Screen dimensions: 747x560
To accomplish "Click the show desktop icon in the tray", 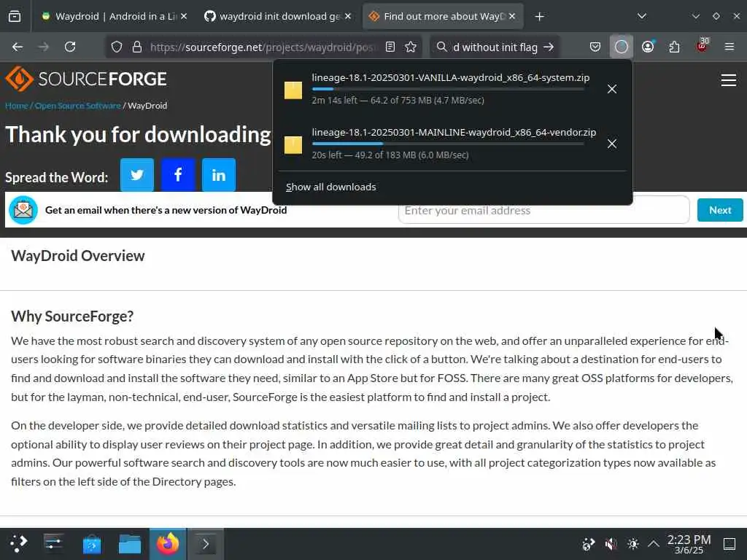I will click(729, 544).
